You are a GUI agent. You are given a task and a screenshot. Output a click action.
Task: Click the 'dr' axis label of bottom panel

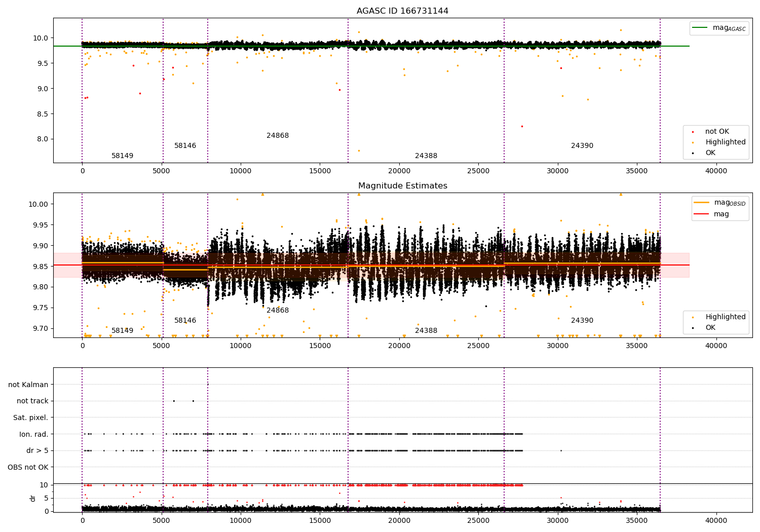[x=33, y=498]
